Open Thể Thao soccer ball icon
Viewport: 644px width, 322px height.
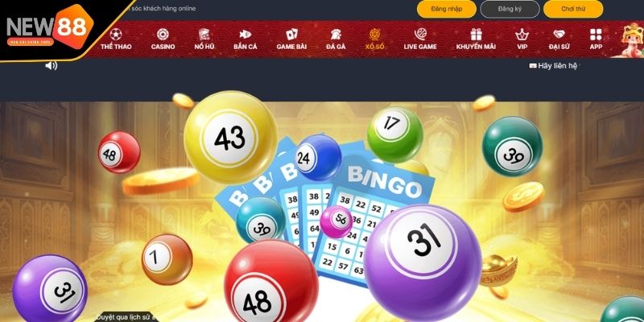click(x=116, y=34)
